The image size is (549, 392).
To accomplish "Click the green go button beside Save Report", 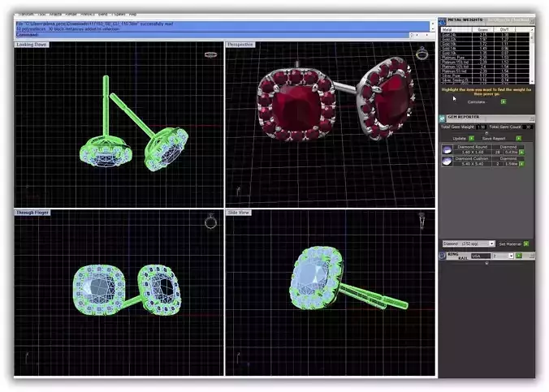I will pos(519,139).
